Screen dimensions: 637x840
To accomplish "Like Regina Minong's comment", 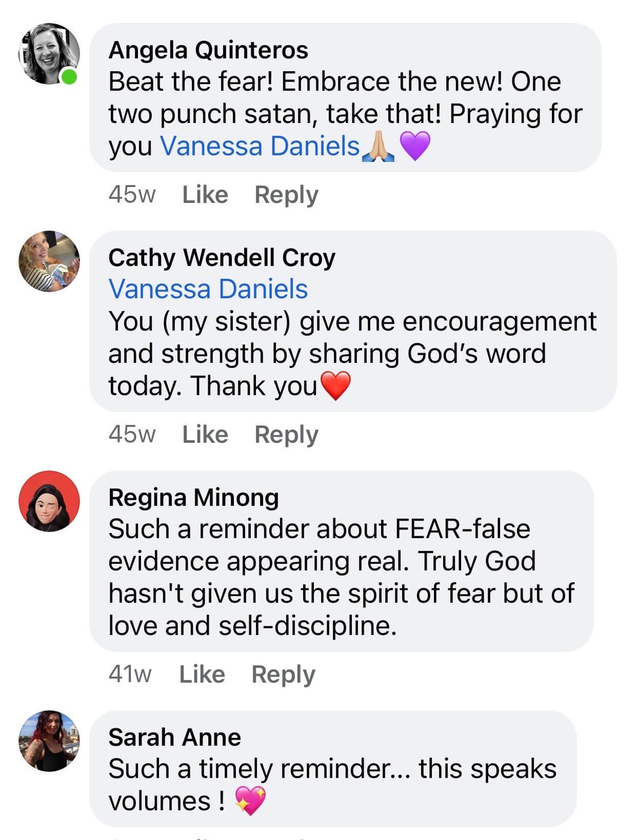I will tap(202, 674).
